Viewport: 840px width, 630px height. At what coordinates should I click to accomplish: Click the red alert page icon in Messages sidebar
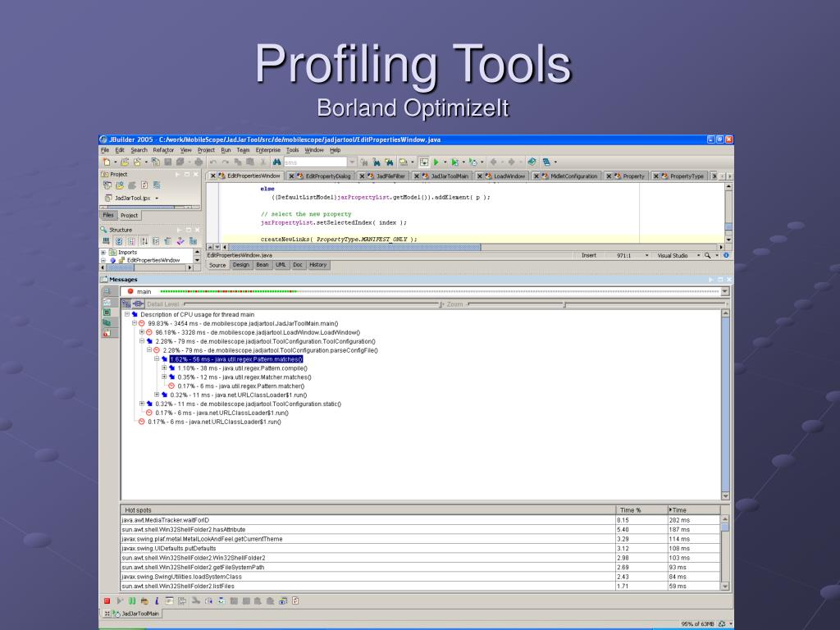(107, 333)
